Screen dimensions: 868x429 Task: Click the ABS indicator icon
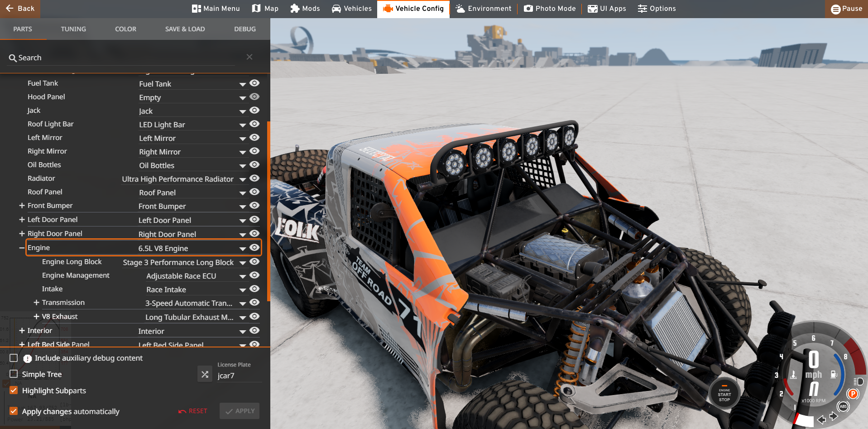point(843,406)
